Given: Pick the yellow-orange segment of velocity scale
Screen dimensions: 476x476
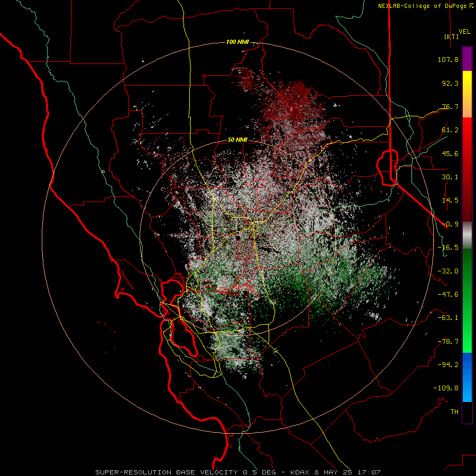Looking at the screenshot, I should [x=467, y=94].
